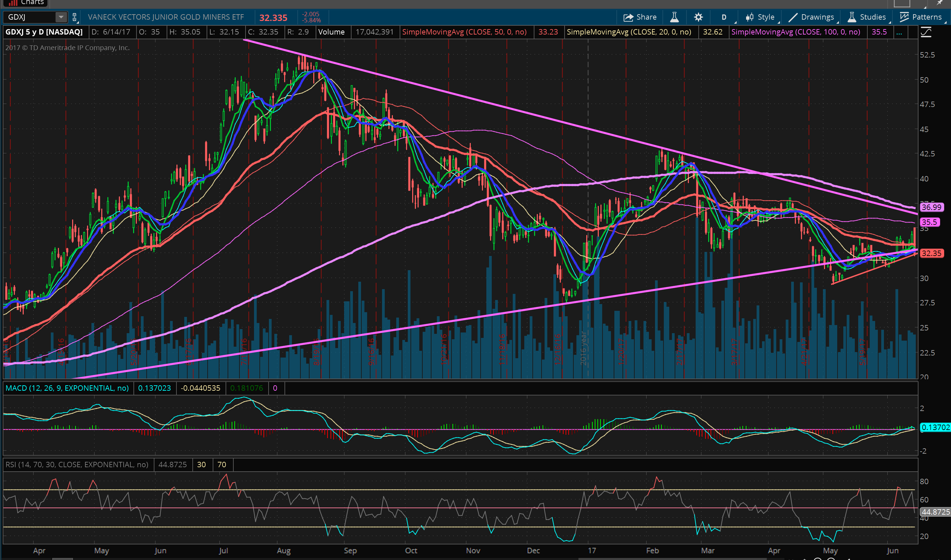
Task: Open chart settings gear icon
Action: pyautogui.click(x=698, y=17)
